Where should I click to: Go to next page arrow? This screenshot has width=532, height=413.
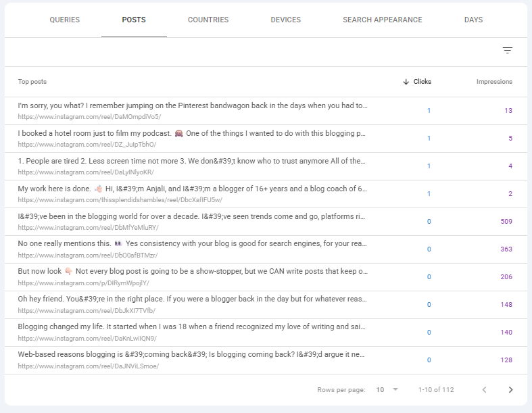coord(510,389)
